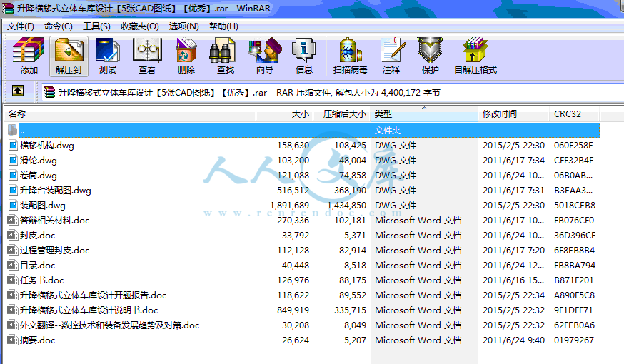Viewport: 624px width, 364px height.
Task: Open the 工具(S) menu
Action: point(96,26)
